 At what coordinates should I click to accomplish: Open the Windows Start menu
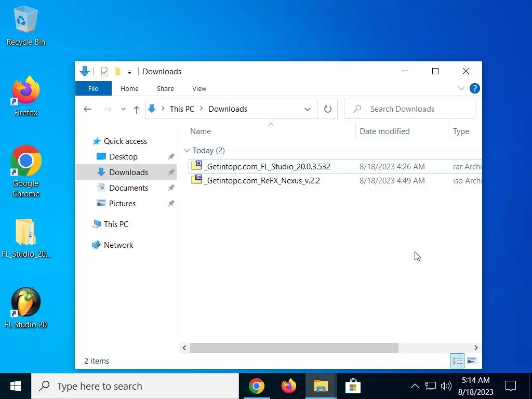pos(15,386)
